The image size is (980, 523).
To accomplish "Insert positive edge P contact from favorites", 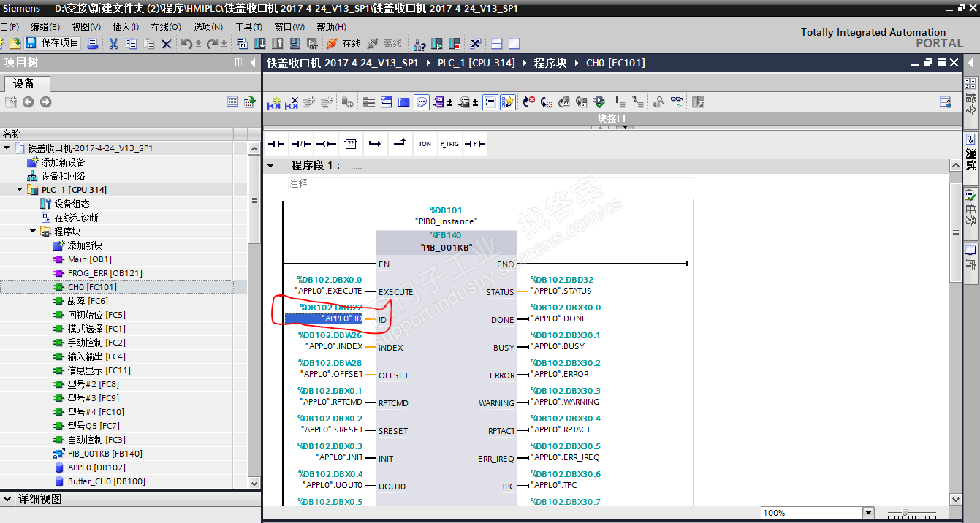I will (x=474, y=144).
